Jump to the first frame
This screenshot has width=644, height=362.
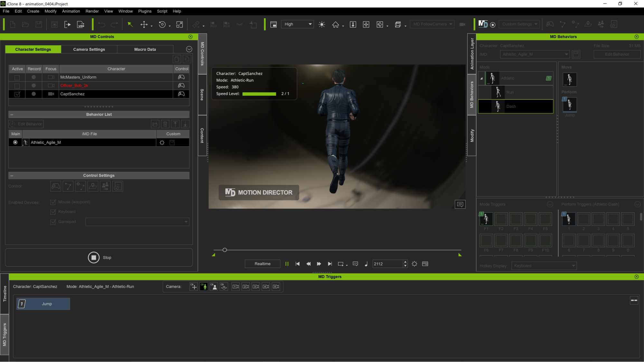coord(298,264)
